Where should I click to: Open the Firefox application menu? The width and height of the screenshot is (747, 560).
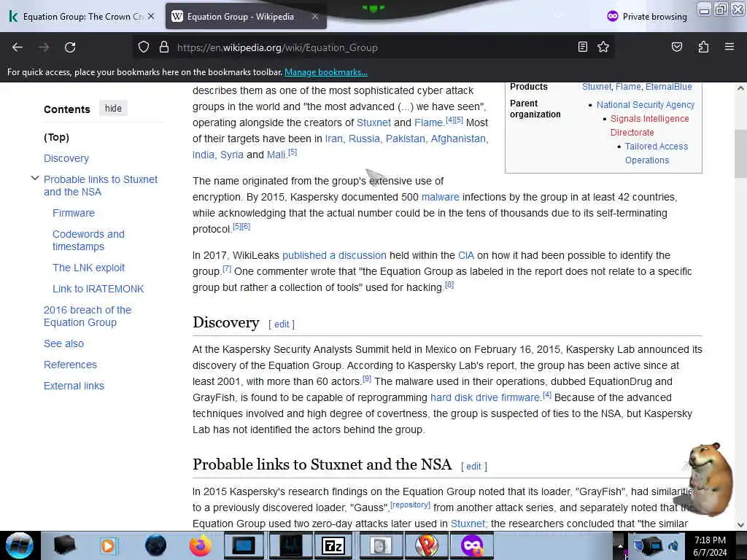[729, 47]
